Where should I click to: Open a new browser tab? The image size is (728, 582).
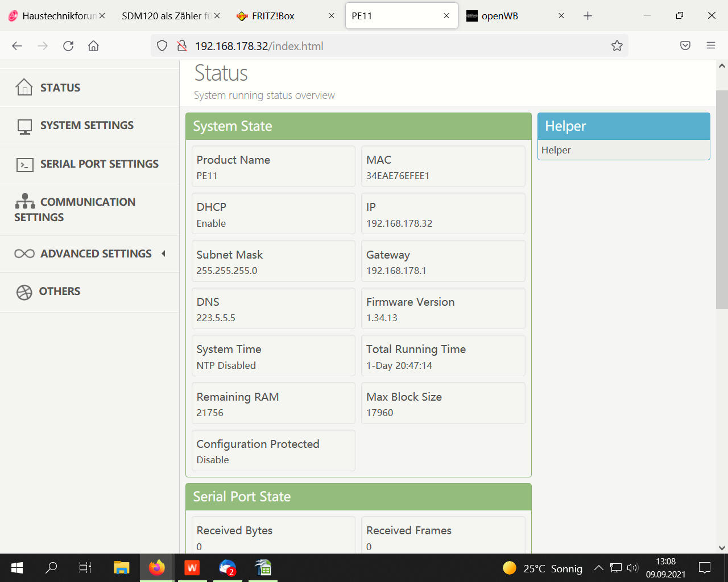pyautogui.click(x=588, y=16)
